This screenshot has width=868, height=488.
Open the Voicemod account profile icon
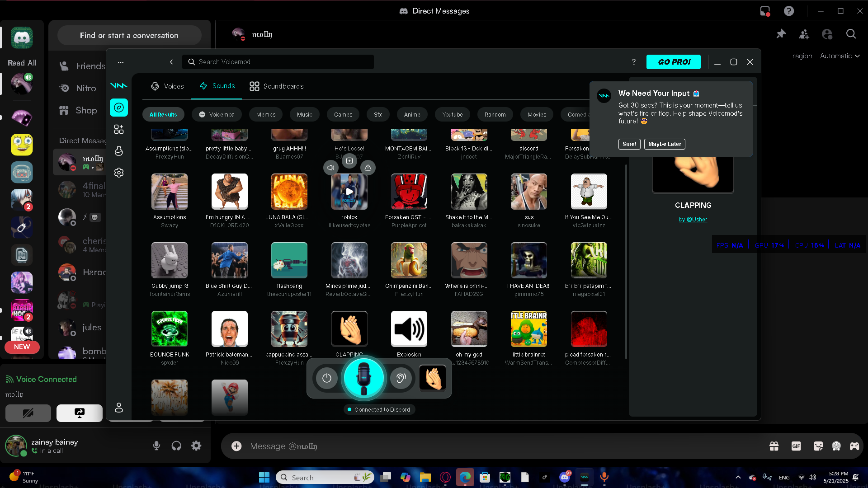119,408
